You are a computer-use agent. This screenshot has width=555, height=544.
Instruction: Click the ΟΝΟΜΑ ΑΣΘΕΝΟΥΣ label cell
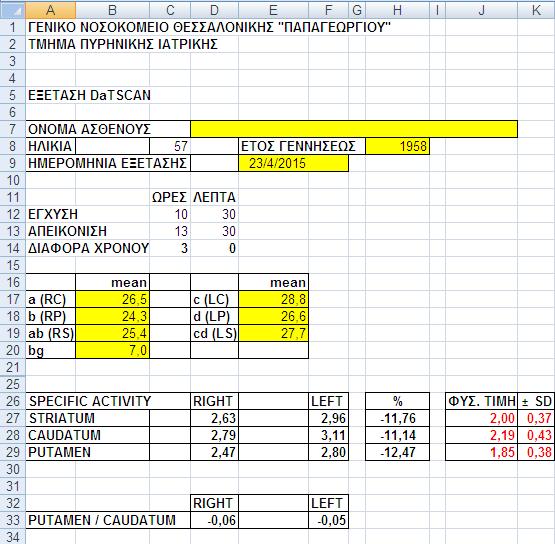pos(108,129)
